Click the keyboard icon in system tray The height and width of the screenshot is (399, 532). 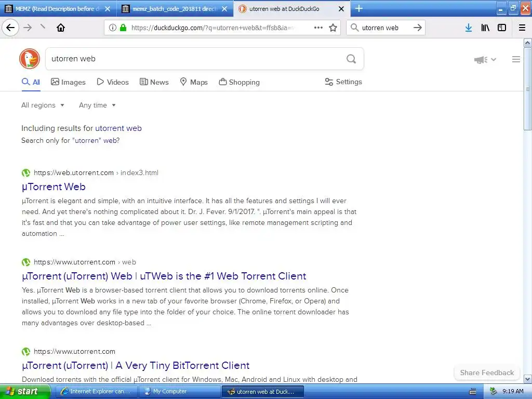coord(473,392)
